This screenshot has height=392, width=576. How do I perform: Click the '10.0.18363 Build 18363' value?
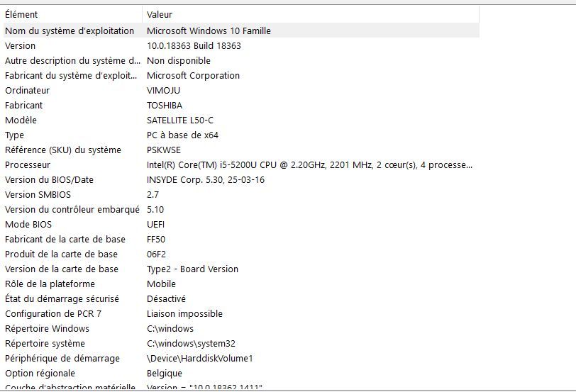pyautogui.click(x=194, y=46)
